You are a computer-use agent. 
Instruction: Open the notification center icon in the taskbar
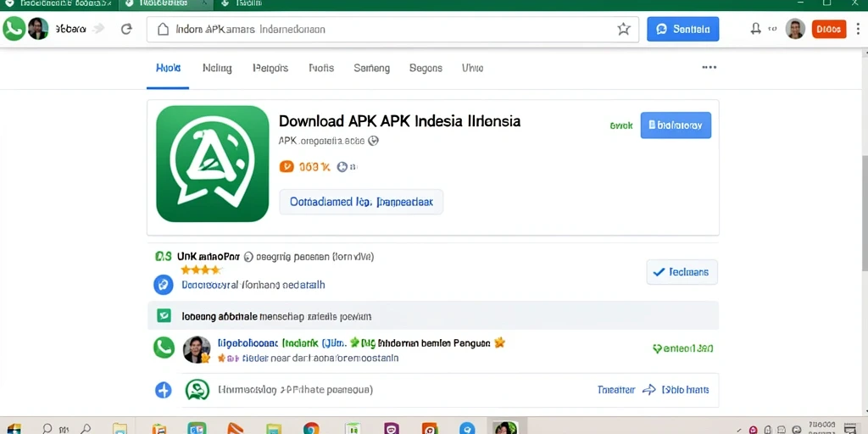[x=852, y=429]
